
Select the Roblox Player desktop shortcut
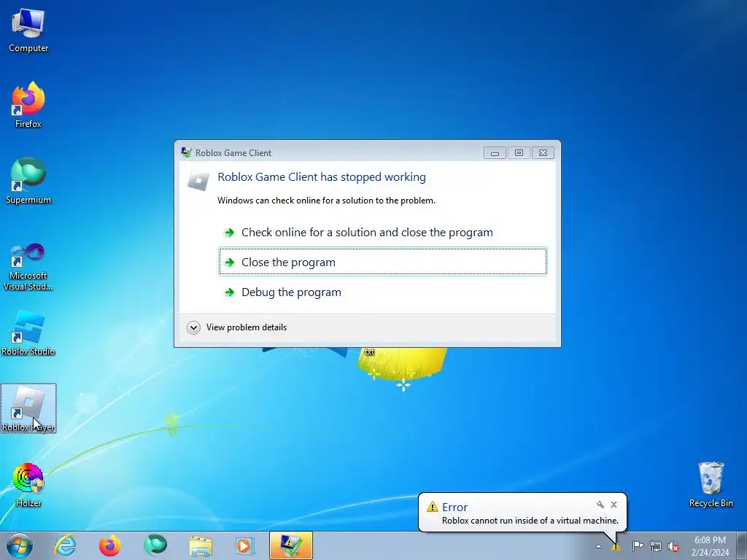pyautogui.click(x=28, y=408)
